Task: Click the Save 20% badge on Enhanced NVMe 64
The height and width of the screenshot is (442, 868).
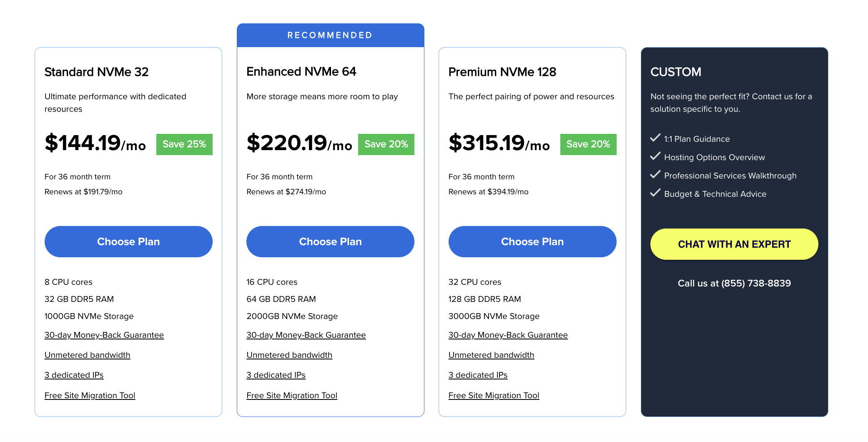Action: click(386, 144)
